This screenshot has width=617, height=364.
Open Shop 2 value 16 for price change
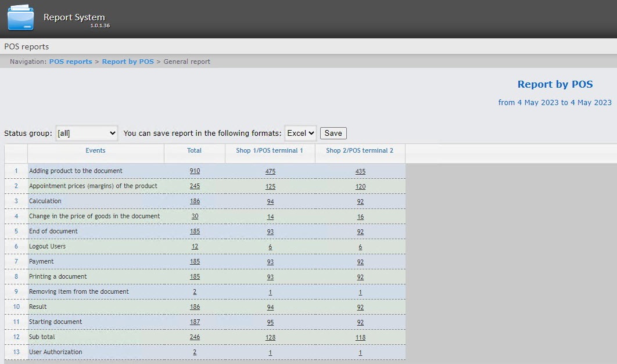click(x=360, y=217)
